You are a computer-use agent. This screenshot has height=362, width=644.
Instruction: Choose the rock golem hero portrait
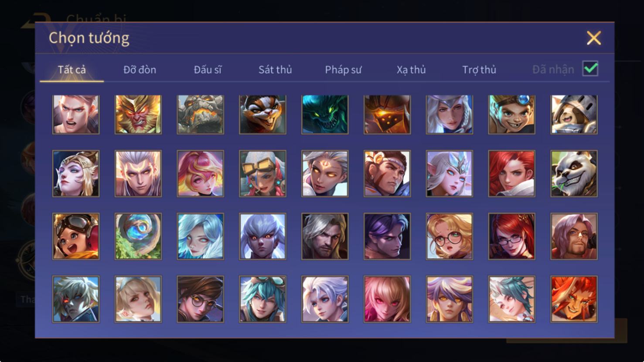coord(201,114)
